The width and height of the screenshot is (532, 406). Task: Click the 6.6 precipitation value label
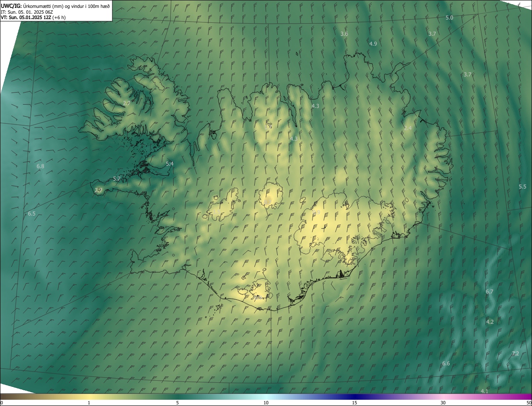pos(446,364)
